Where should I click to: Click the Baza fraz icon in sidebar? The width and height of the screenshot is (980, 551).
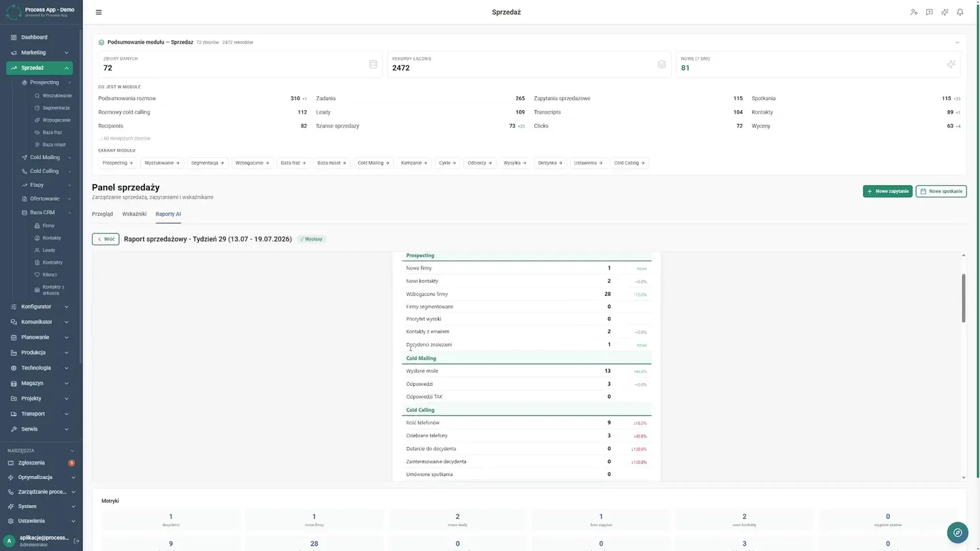[x=37, y=133]
